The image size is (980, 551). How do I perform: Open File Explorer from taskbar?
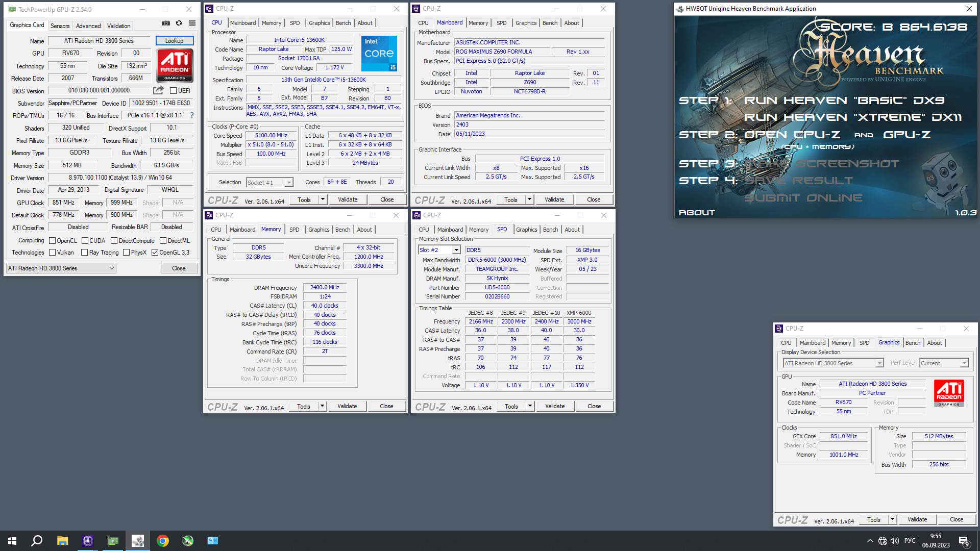(62, 541)
